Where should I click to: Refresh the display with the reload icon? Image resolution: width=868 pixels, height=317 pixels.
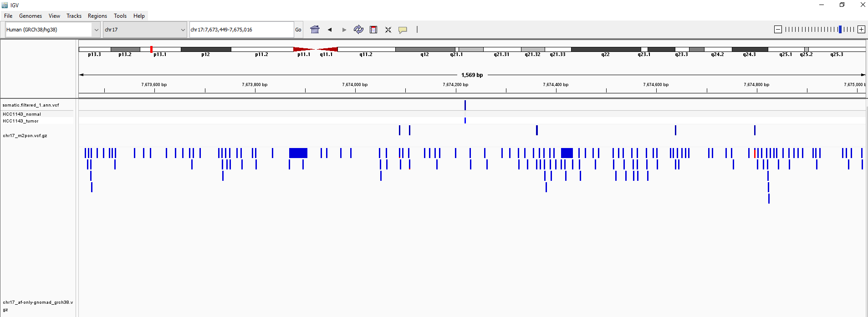358,30
